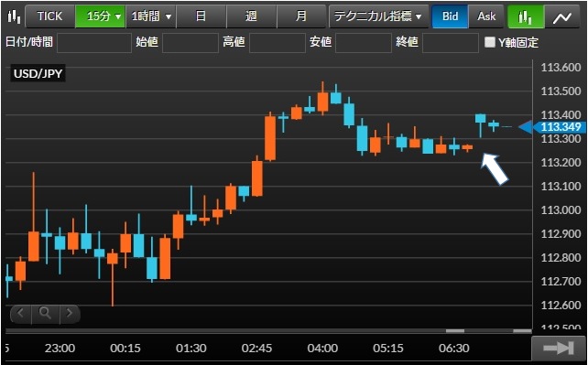
Task: Click the 日付/時間 field
Action: coord(94,42)
